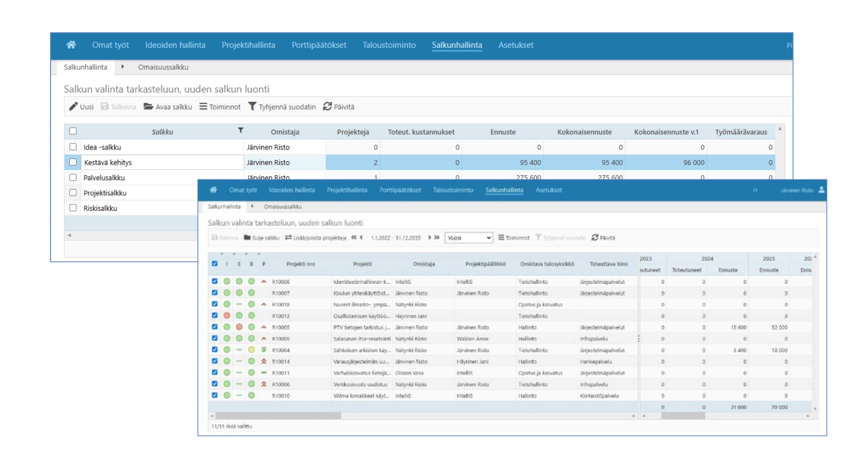
Task: Uncheck project R10008 row checkbox
Action: (x=215, y=281)
